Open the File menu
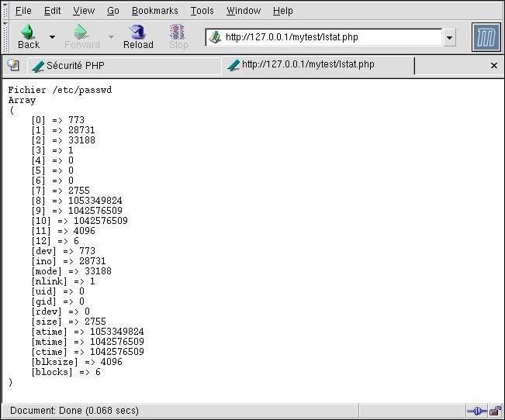The height and width of the screenshot is (420, 505). click(23, 11)
